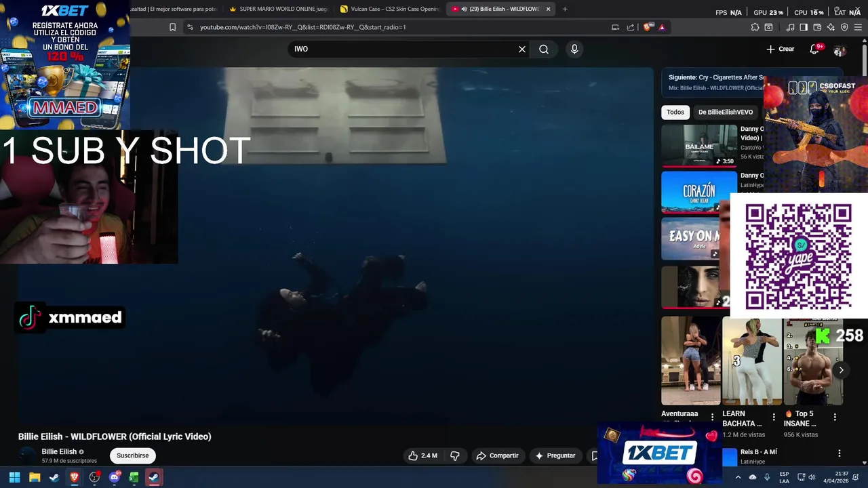This screenshot has height=488, width=868.
Task: Open the CORAZÓN video thumbnail
Action: coord(699,192)
